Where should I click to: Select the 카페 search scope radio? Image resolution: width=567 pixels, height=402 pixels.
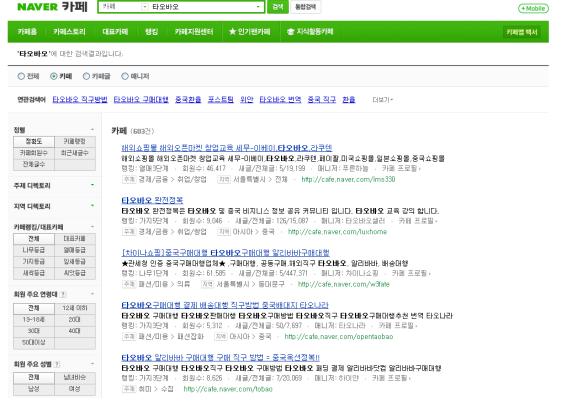pyautogui.click(x=54, y=76)
